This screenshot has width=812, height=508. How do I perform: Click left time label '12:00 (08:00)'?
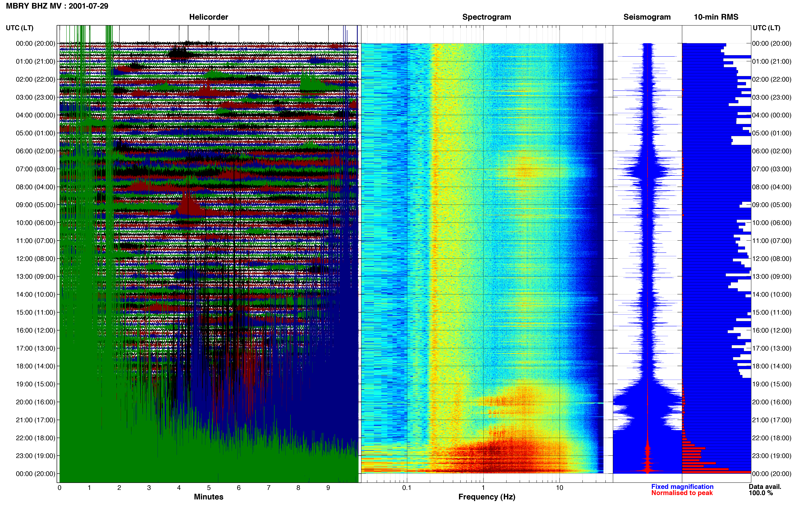click(x=36, y=259)
